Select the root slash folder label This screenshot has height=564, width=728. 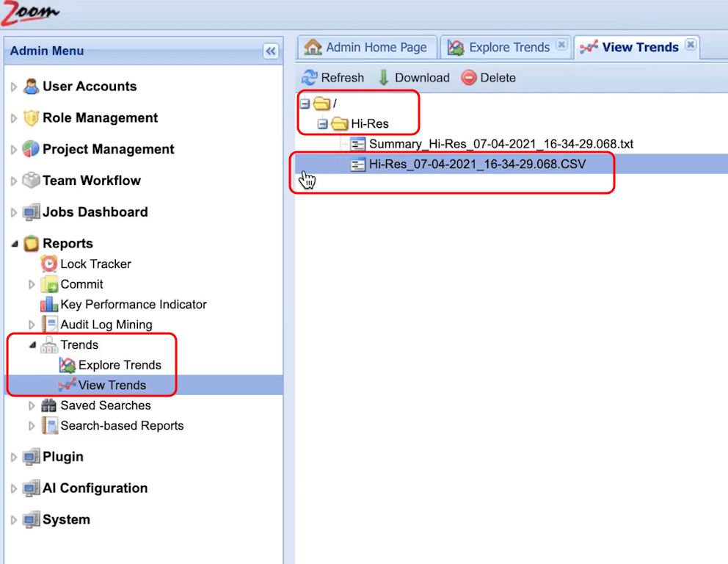[335, 104]
